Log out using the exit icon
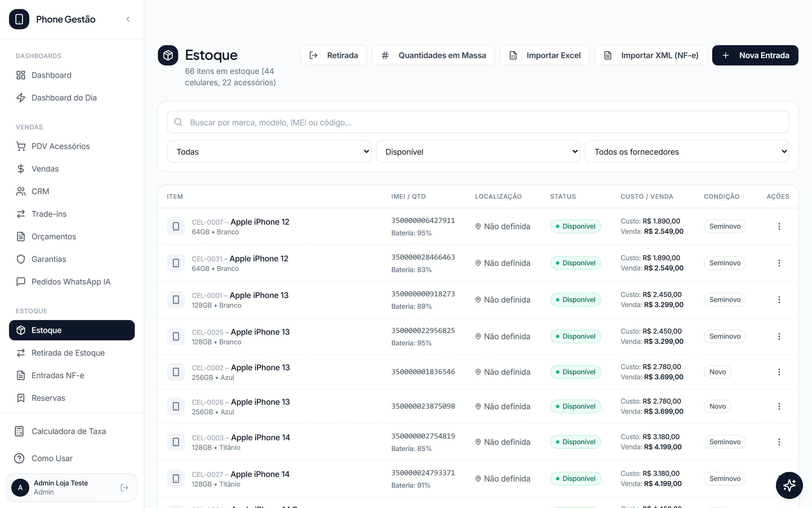This screenshot has width=812, height=508. (x=125, y=487)
